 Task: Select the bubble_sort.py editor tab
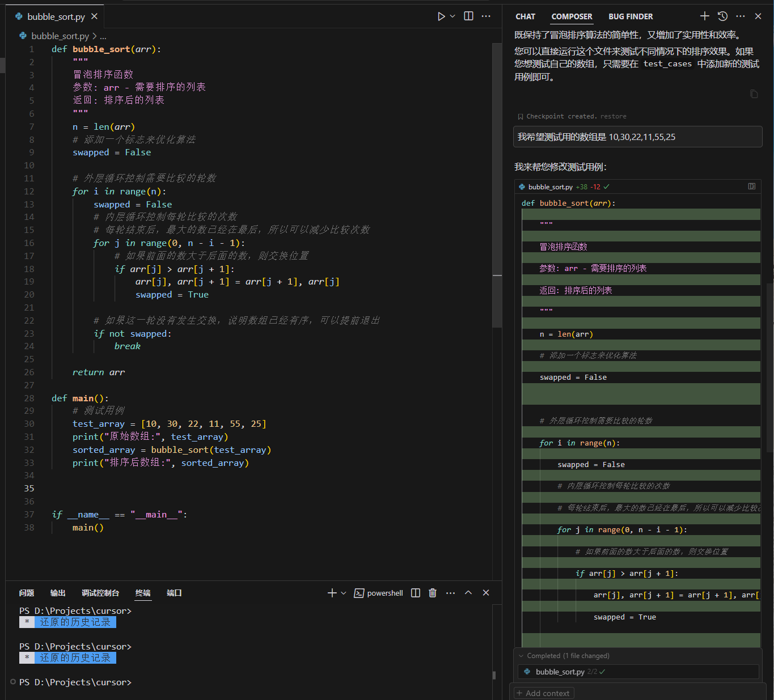tap(56, 16)
